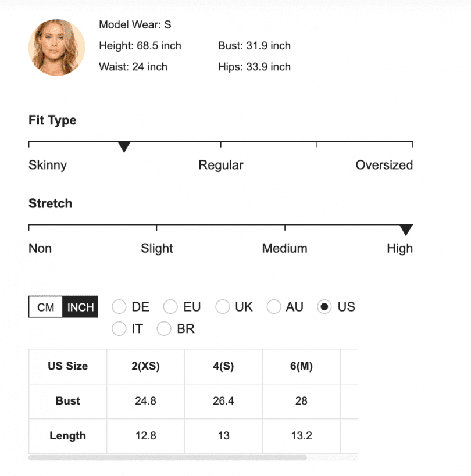Select the US sizing radio button
This screenshot has width=471, height=476.
324,306
